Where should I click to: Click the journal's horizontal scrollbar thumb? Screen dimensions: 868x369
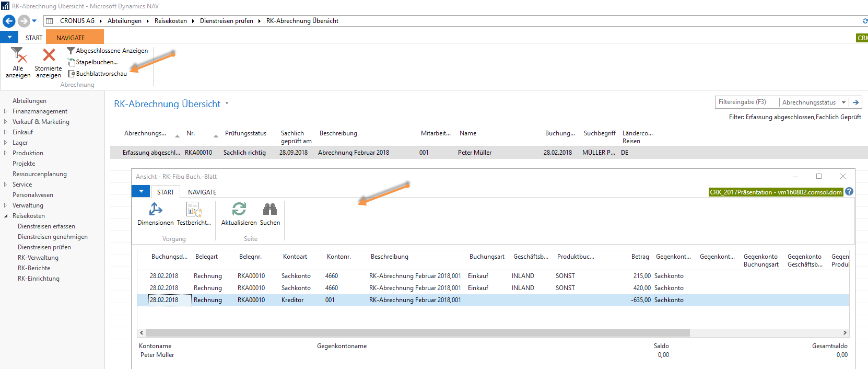(418, 333)
